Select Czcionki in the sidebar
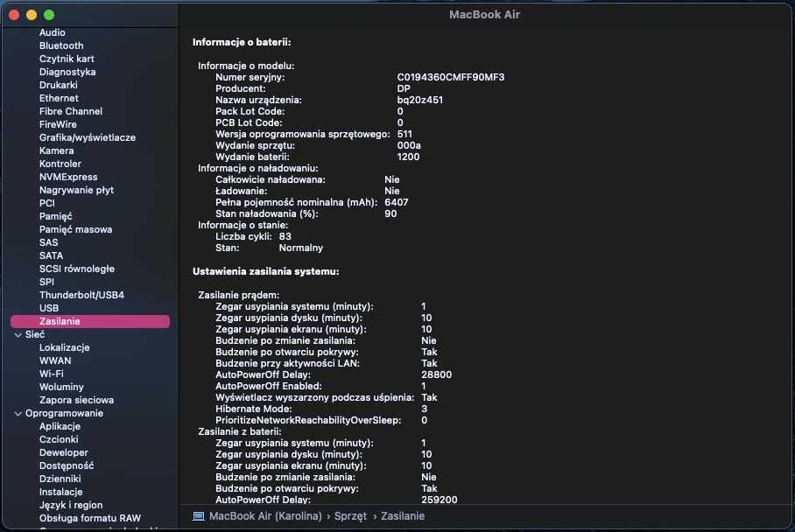This screenshot has height=532, width=795. click(59, 439)
